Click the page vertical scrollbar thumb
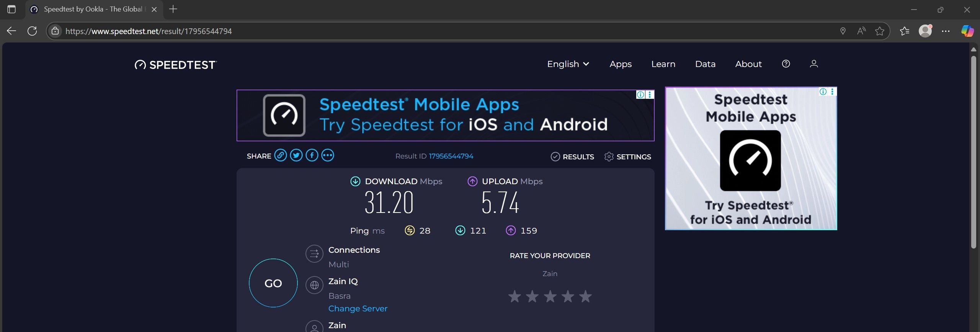The width and height of the screenshot is (980, 332). [973, 152]
